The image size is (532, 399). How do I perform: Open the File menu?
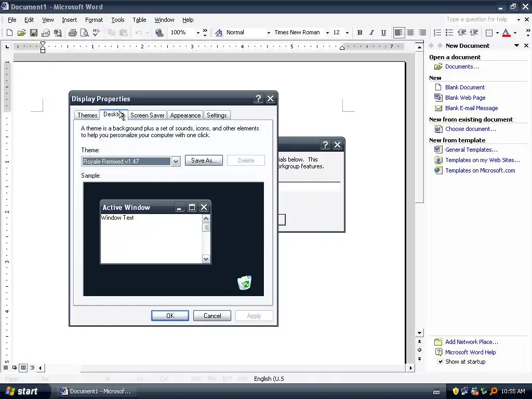[12, 20]
